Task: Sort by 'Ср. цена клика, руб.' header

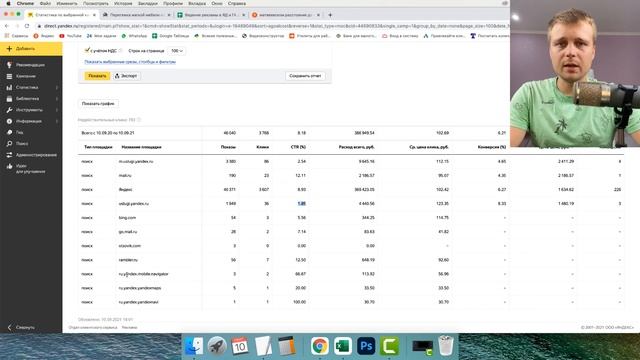Action: click(x=429, y=147)
